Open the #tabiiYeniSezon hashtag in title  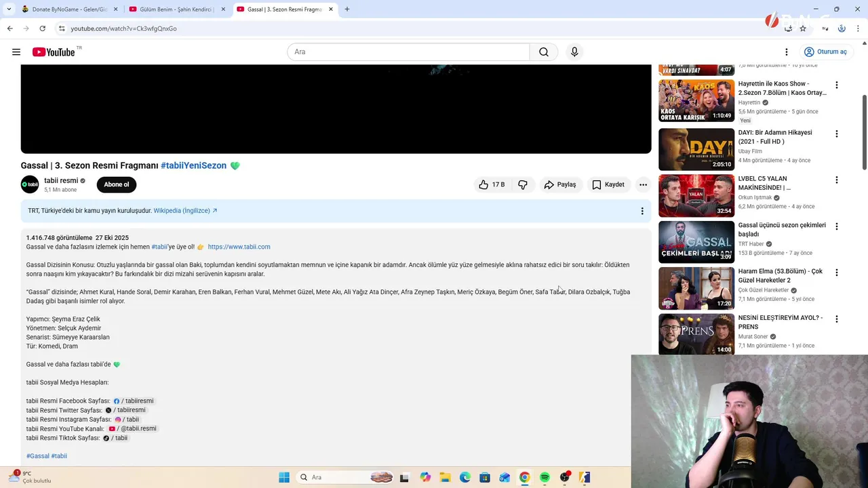point(193,165)
